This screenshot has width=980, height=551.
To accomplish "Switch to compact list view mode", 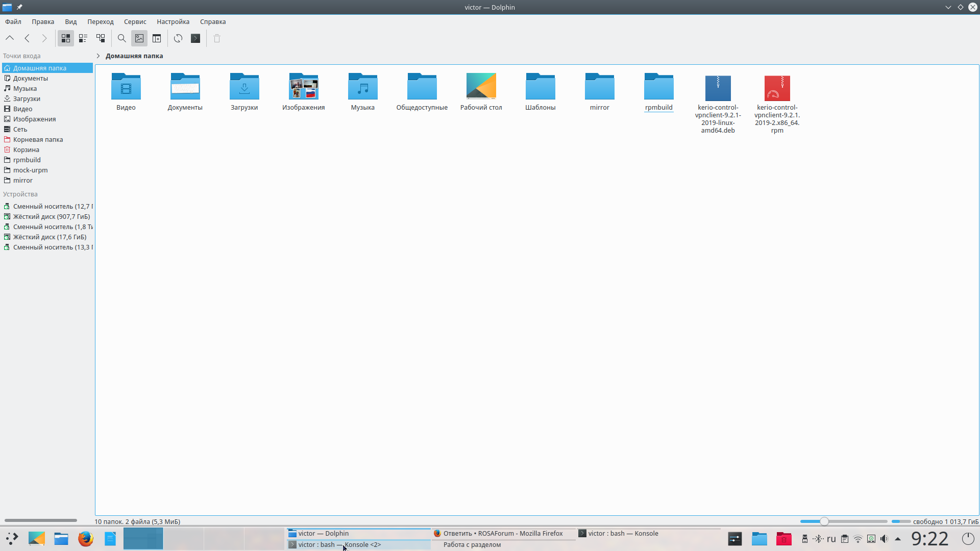I will pyautogui.click(x=83, y=38).
